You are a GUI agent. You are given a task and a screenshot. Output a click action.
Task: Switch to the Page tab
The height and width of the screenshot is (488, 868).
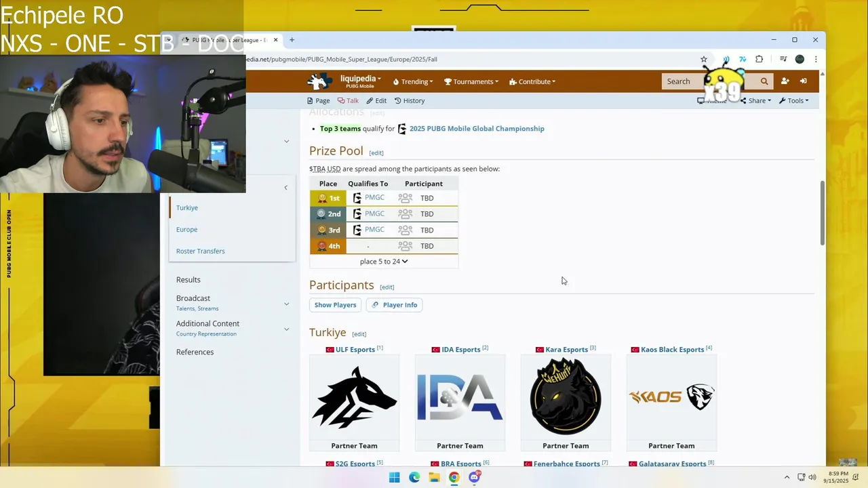(x=318, y=100)
